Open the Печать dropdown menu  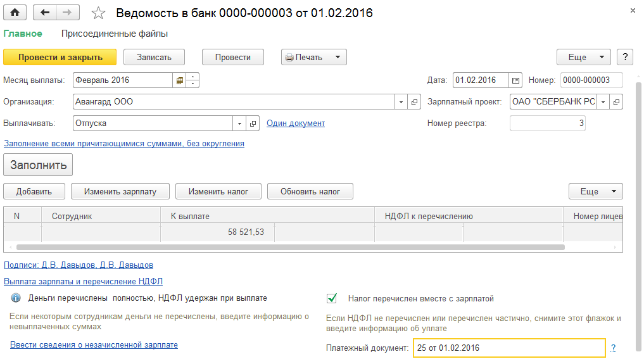pyautogui.click(x=338, y=57)
